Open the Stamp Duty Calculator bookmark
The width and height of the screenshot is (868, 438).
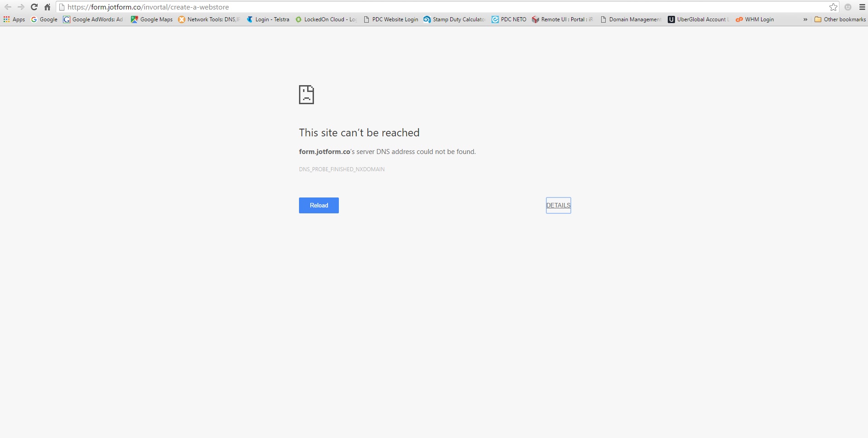[454, 19]
